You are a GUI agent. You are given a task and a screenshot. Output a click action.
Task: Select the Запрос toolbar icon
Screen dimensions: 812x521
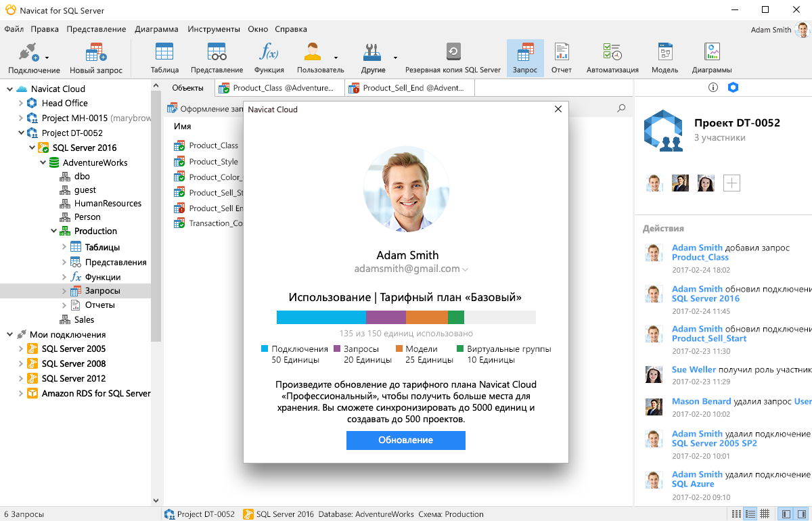[525, 58]
